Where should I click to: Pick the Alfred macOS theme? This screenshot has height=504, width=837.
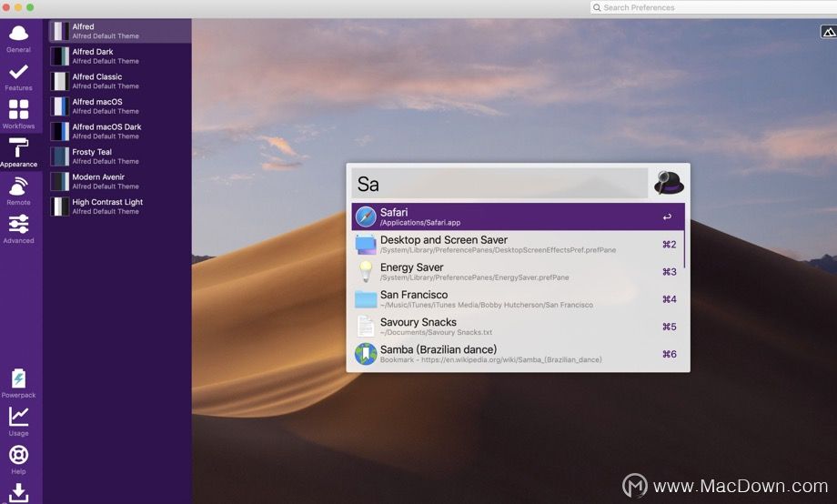(120, 106)
